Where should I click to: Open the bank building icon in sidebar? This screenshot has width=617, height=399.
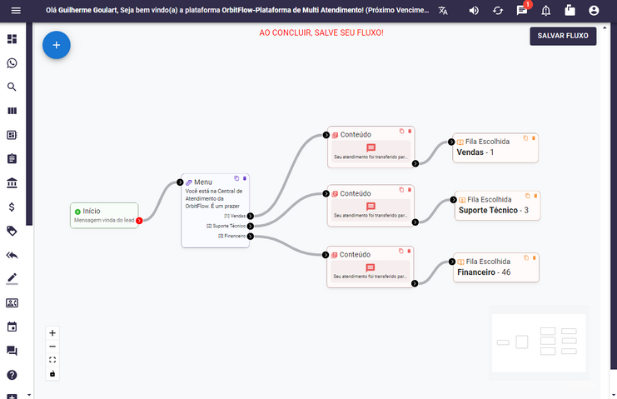click(12, 183)
